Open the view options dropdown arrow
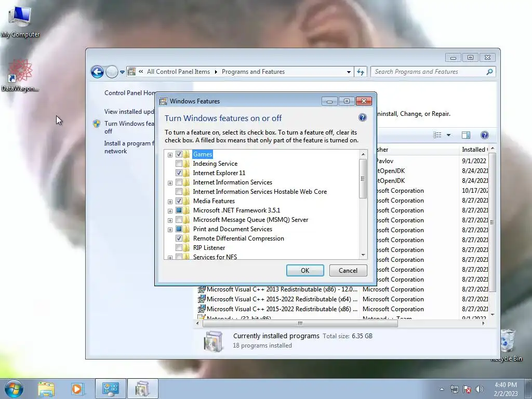 coord(448,135)
